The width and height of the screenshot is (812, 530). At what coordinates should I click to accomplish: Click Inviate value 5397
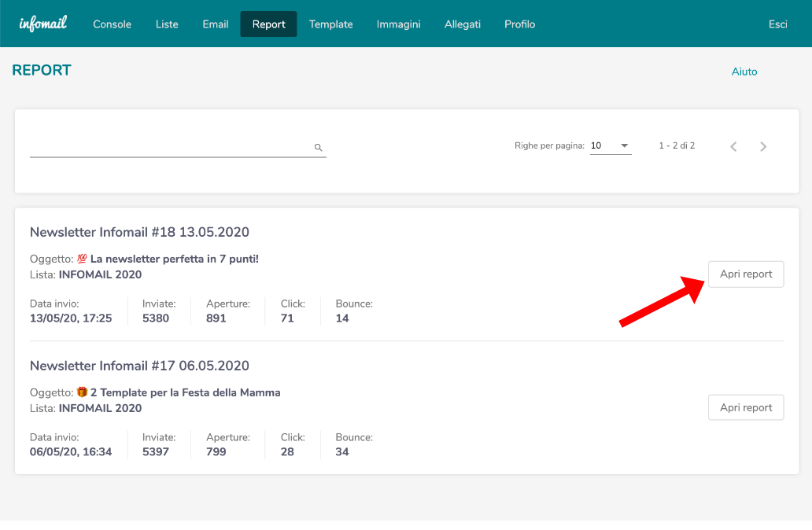(x=156, y=452)
